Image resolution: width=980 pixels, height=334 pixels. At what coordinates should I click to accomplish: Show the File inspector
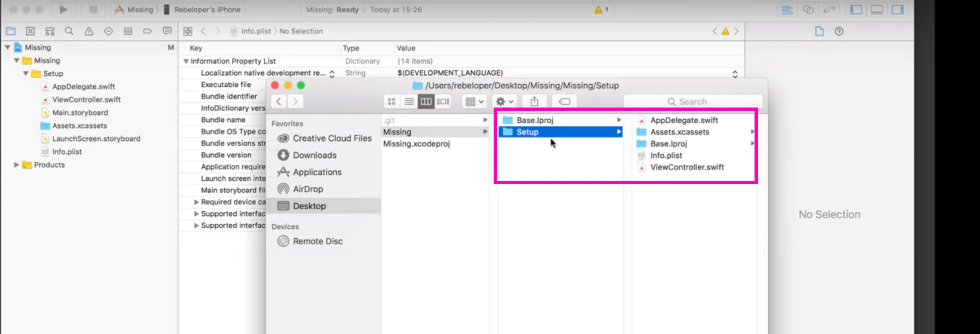(x=819, y=31)
